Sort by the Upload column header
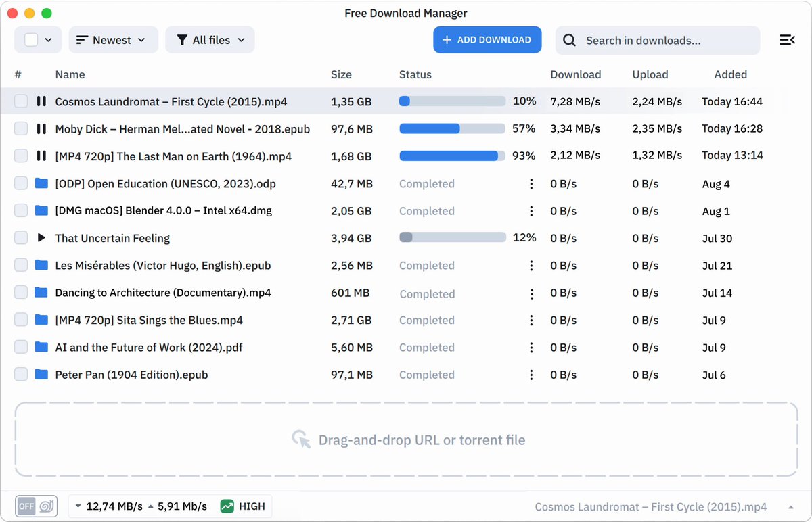Viewport: 812px width, 522px height. coord(650,74)
